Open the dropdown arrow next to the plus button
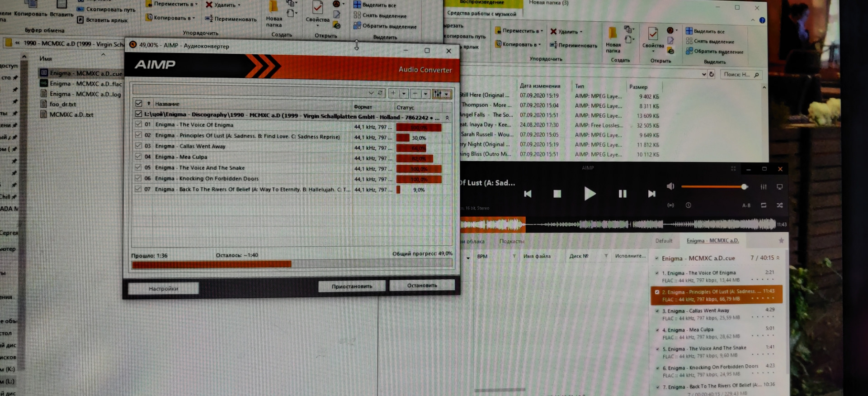 [404, 94]
